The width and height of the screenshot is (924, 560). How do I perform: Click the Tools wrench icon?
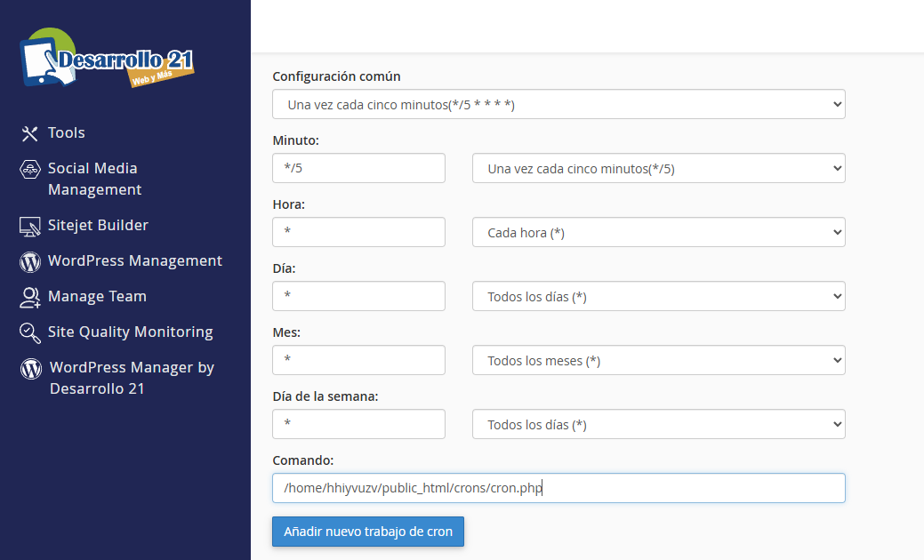click(x=30, y=133)
